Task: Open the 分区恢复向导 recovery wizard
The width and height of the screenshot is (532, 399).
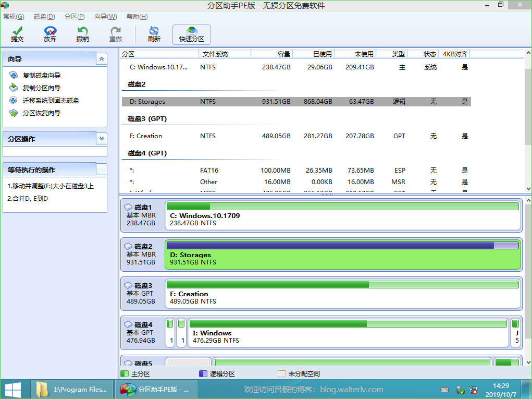Action: click(41, 113)
